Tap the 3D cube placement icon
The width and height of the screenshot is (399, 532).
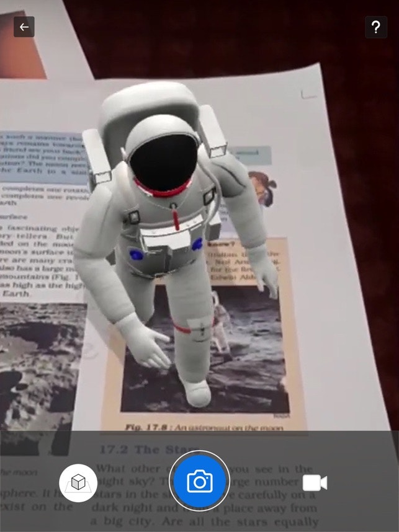point(78,483)
